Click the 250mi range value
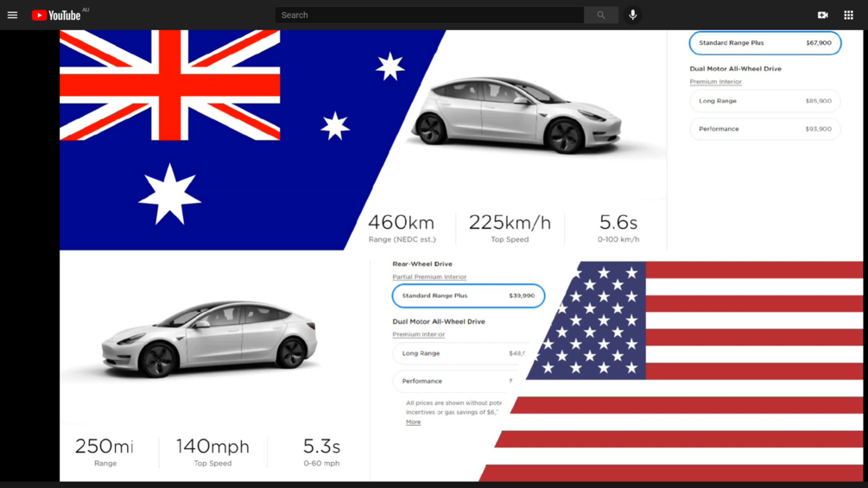 click(104, 446)
